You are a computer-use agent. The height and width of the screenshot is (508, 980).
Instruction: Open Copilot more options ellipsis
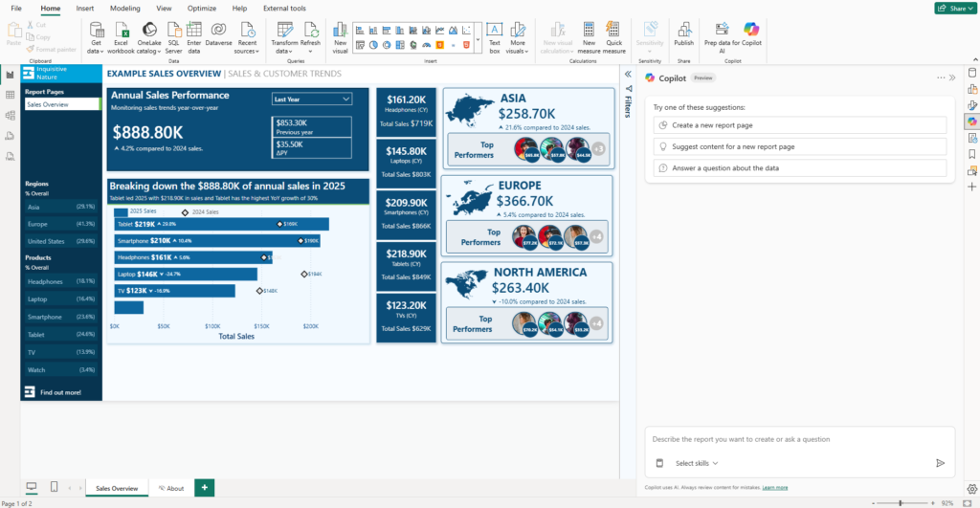click(941, 78)
